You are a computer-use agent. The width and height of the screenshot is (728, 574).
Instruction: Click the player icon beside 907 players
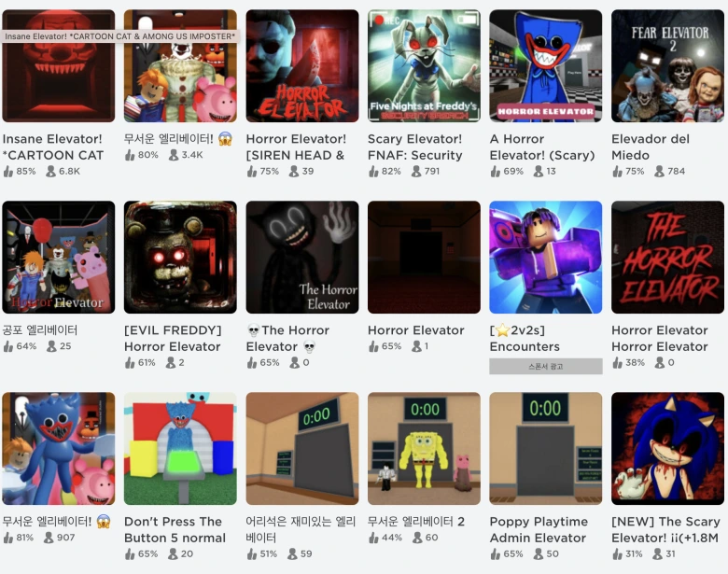coord(49,538)
